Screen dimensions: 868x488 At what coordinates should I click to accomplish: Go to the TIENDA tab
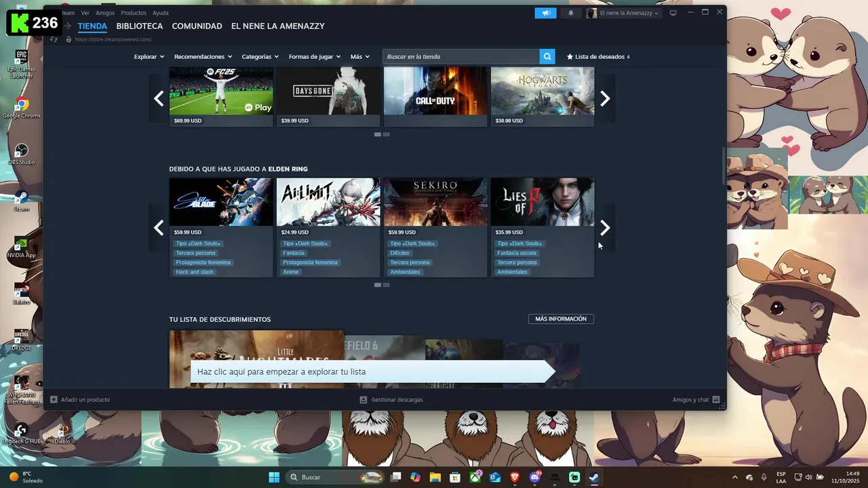coord(92,26)
